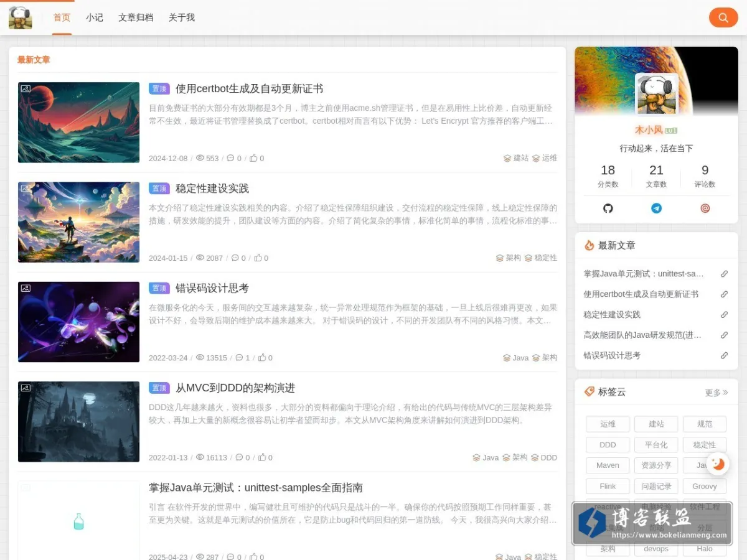Click date 2022-03-24 on 错误码设计思考
Image resolution: width=747 pixels, height=560 pixels.
click(168, 358)
